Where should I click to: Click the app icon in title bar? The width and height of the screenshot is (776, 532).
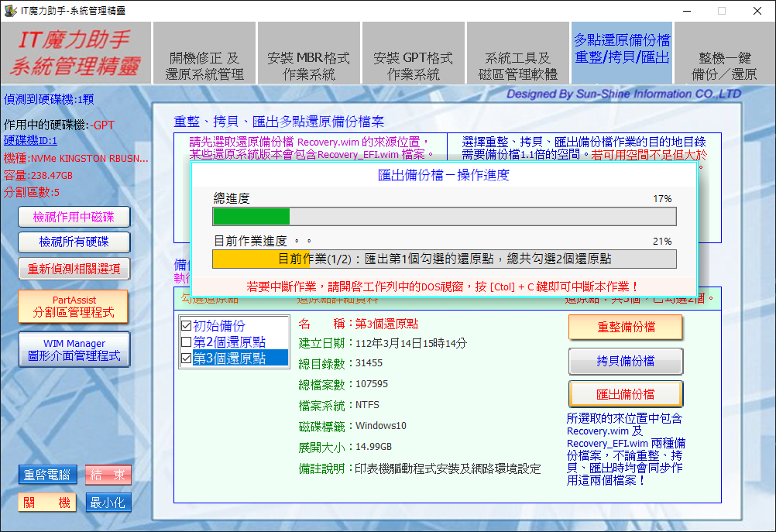click(10, 10)
